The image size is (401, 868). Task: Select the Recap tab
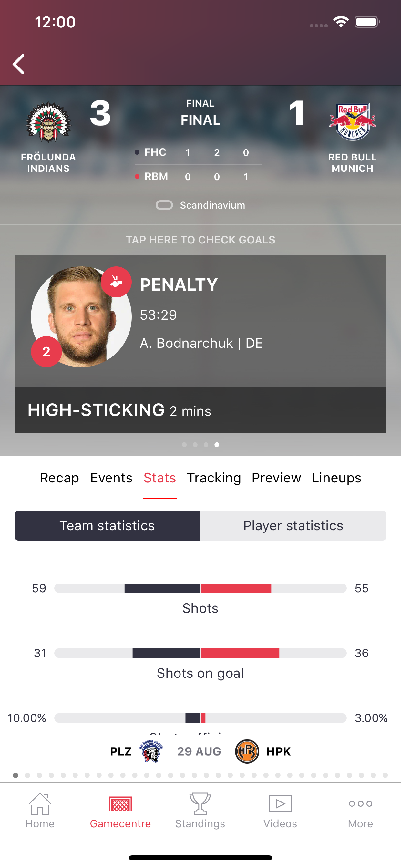59,478
